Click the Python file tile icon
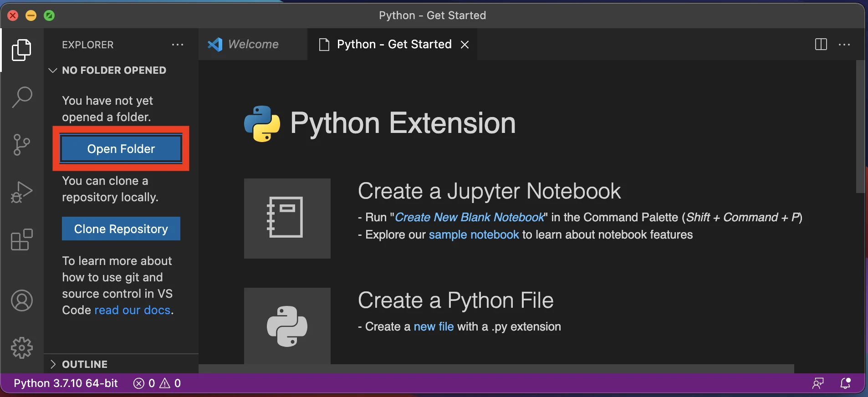Viewport: 868px width, 397px height. (x=287, y=326)
